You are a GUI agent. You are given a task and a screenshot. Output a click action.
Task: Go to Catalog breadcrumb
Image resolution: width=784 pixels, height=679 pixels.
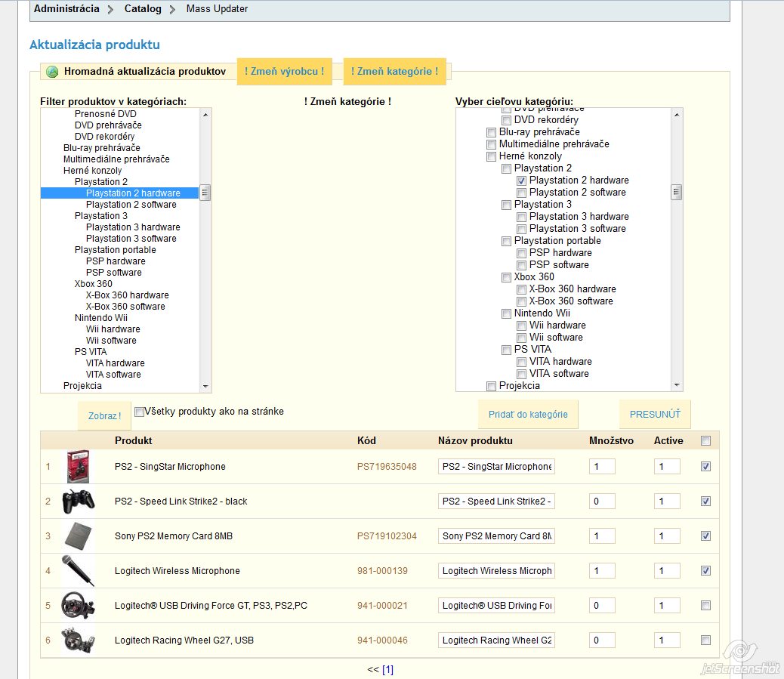[x=143, y=8]
